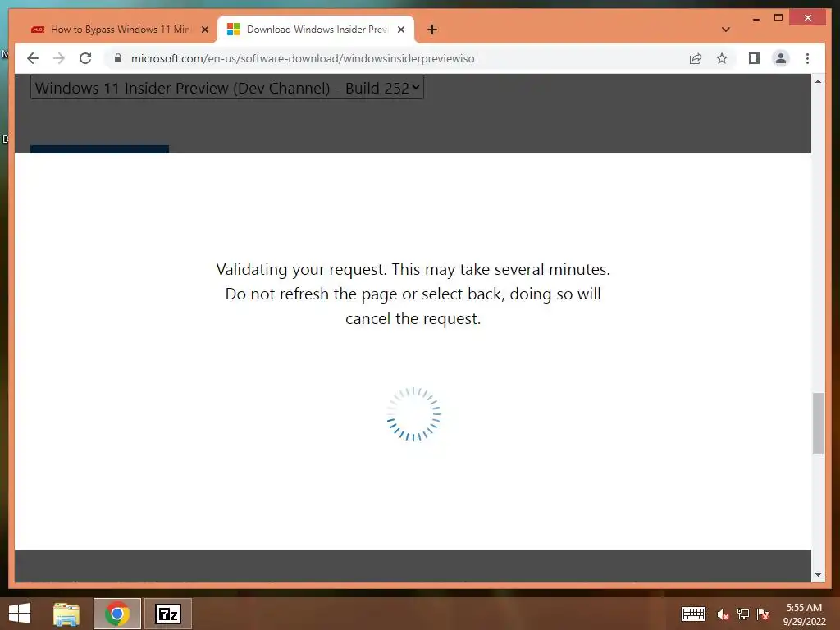Bookmark this page with the star icon
The height and width of the screenshot is (630, 840).
click(x=722, y=58)
